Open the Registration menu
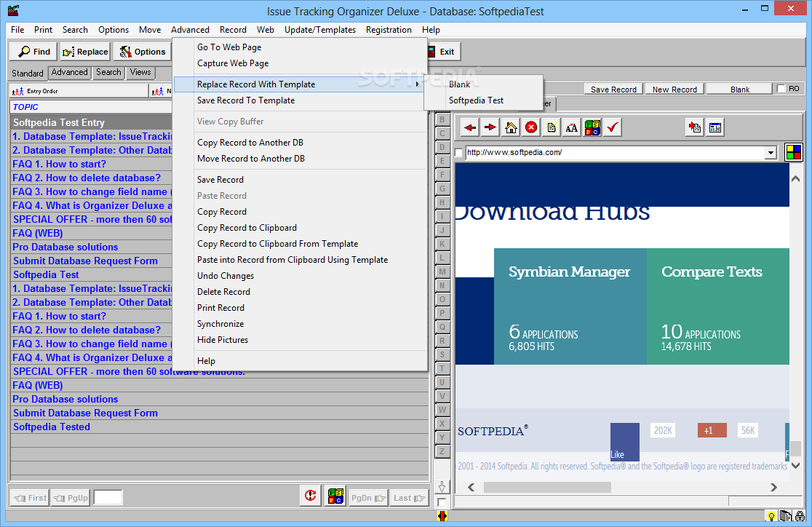The image size is (812, 527). 389,30
